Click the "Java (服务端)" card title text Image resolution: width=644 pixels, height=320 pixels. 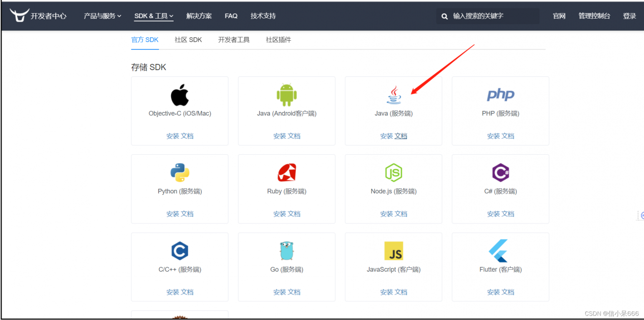click(x=393, y=114)
